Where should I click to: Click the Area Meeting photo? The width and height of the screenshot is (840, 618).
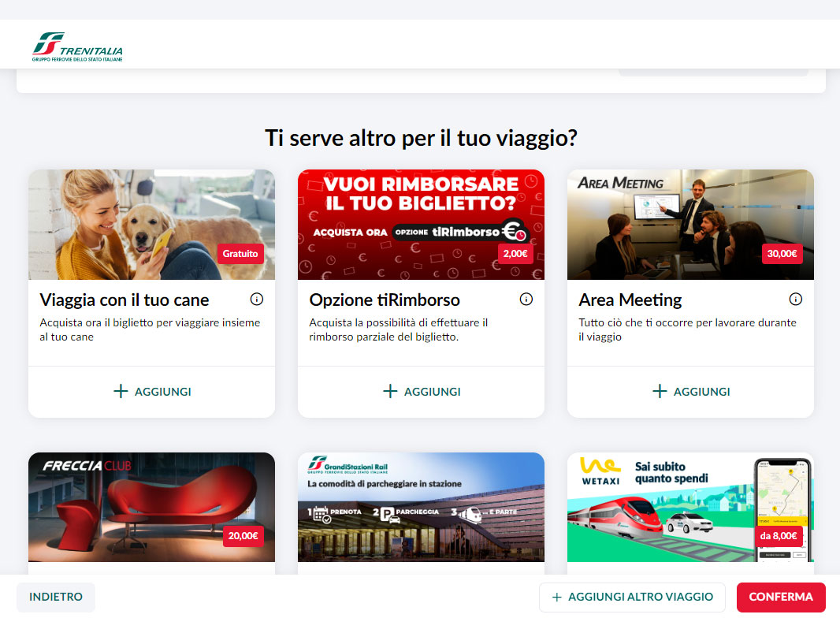click(690, 225)
